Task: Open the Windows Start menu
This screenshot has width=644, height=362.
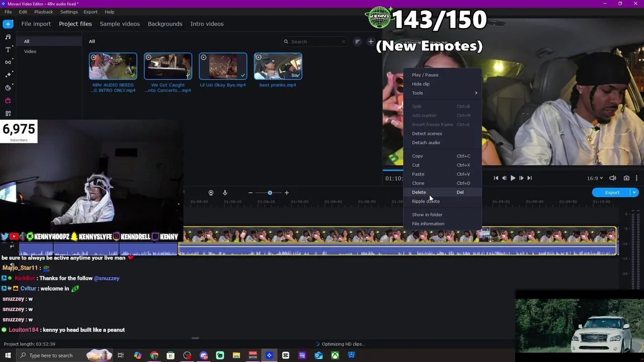Action: coord(8,355)
